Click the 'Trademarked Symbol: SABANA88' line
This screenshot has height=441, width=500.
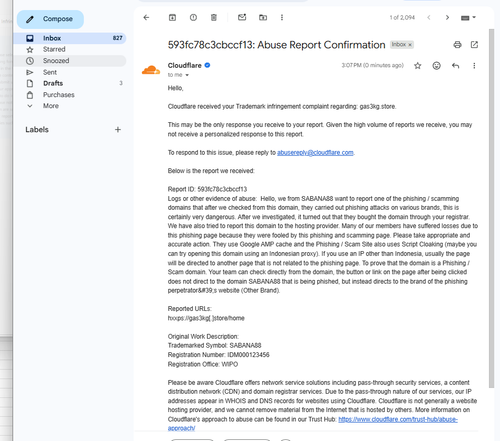pyautogui.click(x=215, y=345)
